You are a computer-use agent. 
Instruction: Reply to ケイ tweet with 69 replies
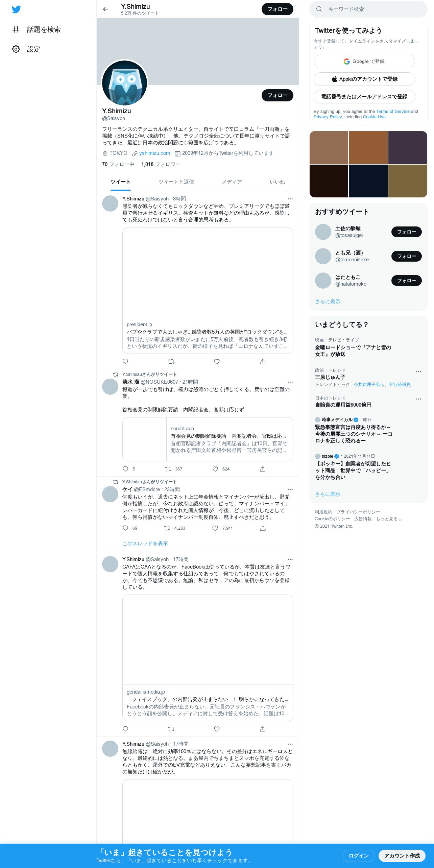pos(125,528)
